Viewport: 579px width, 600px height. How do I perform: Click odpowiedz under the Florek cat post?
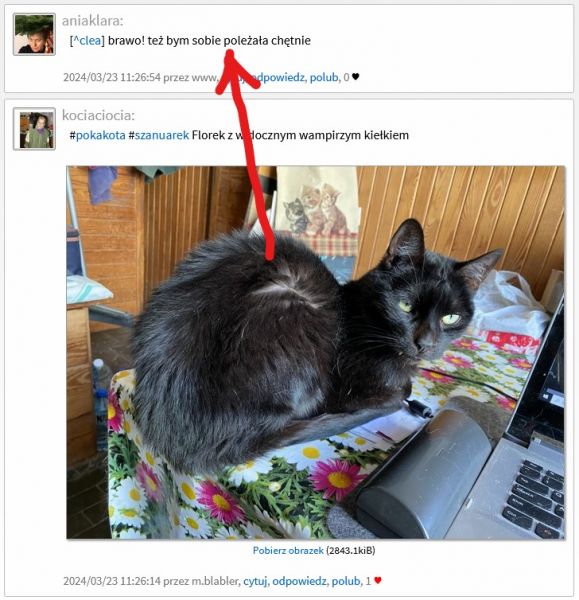click(299, 581)
